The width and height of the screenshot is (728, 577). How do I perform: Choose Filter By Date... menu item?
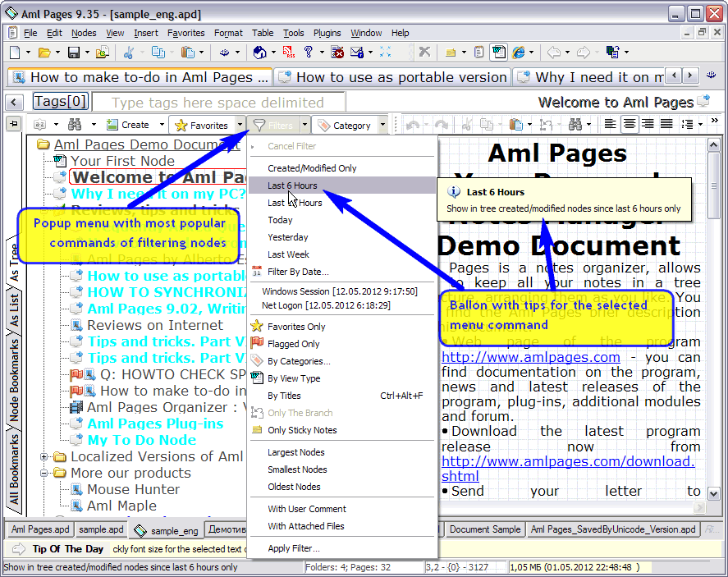pos(342,272)
